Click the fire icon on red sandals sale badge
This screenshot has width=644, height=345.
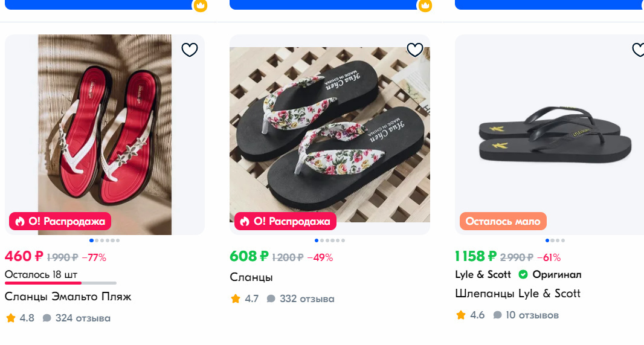click(20, 222)
